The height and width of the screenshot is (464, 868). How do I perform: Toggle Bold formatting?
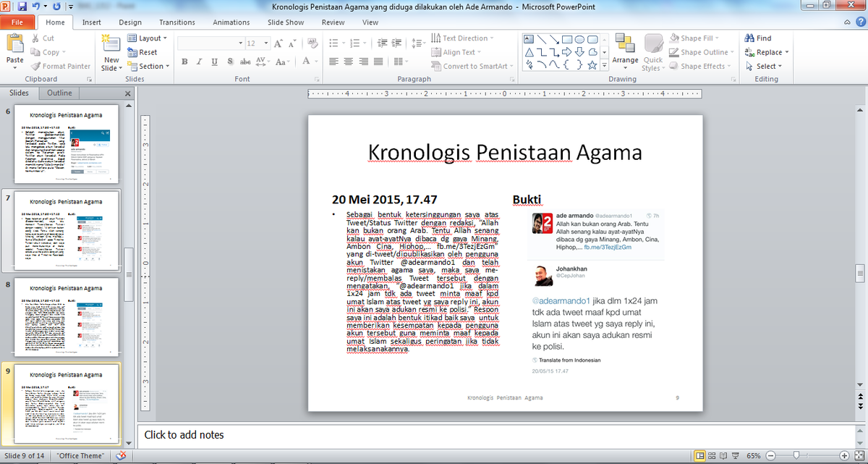[184, 62]
